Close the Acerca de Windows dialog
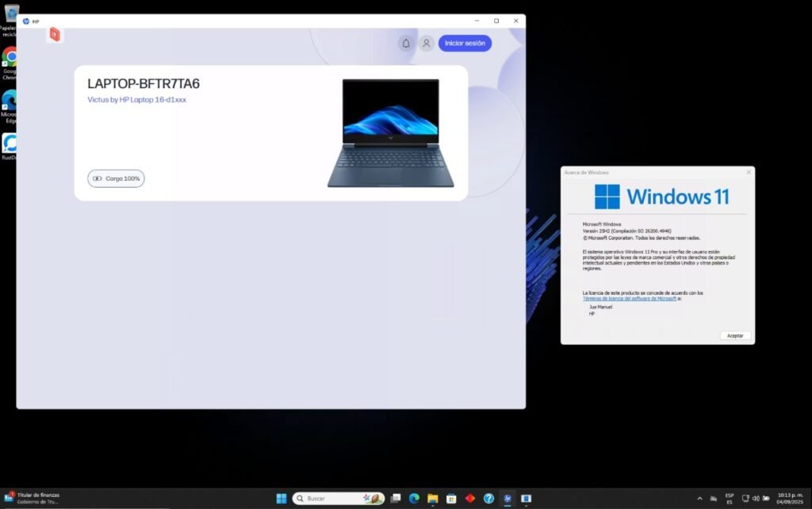The height and width of the screenshot is (509, 812). (x=748, y=172)
